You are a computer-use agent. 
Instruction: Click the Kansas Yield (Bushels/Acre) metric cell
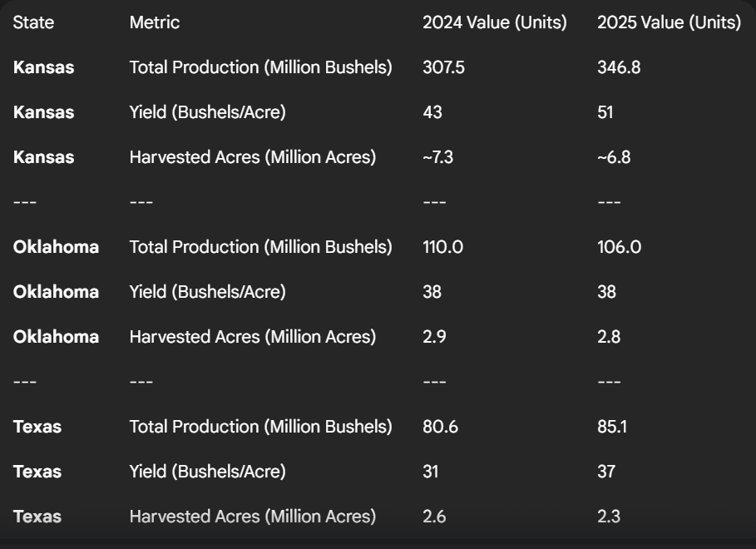207,113
